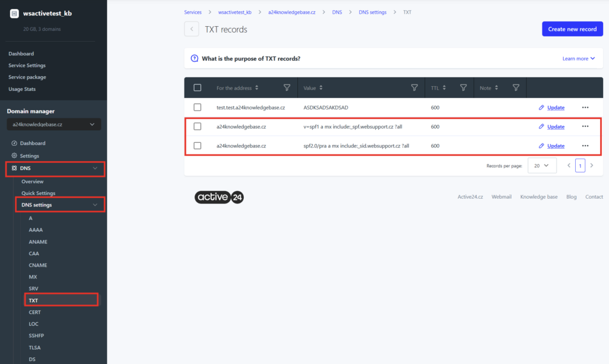Filter the TTL column
Image resolution: width=609 pixels, height=364 pixels.
[x=463, y=88]
